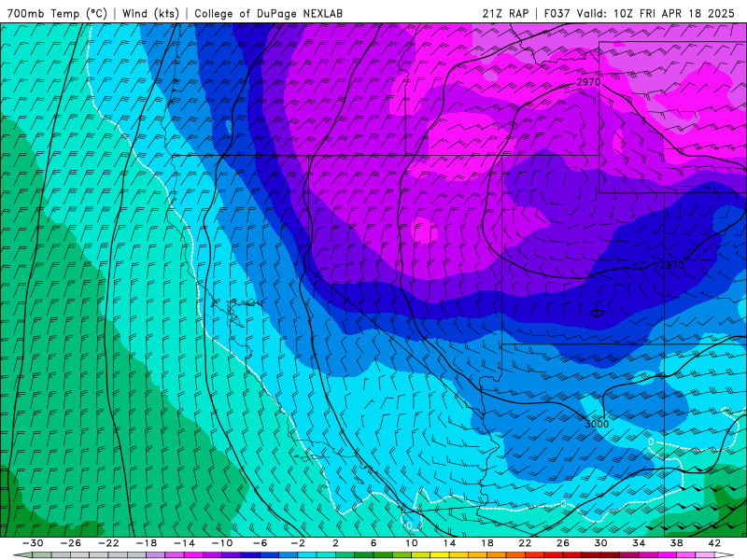Click the "38" color bar label
Viewport: 747px width, 560px height.
(x=676, y=543)
